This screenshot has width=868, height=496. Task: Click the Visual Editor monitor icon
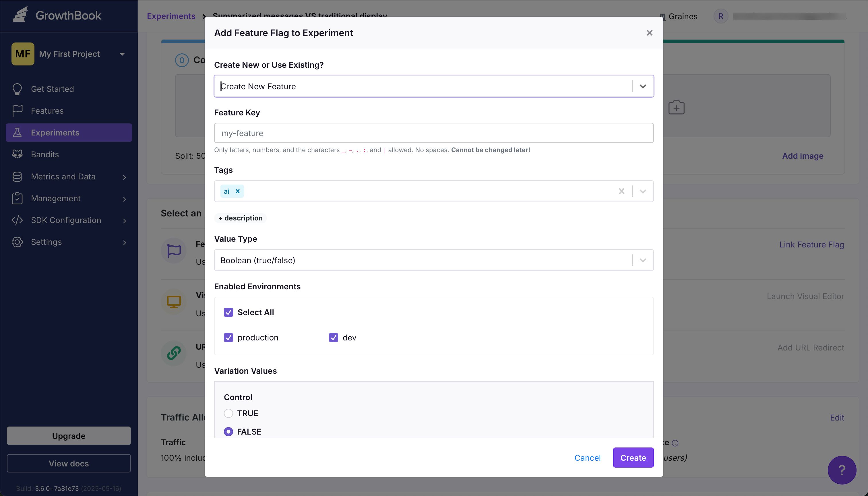(x=174, y=302)
